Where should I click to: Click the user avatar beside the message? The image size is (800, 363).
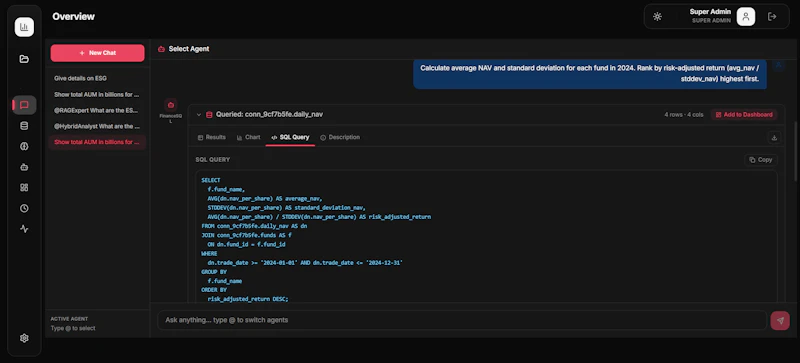[x=779, y=65]
